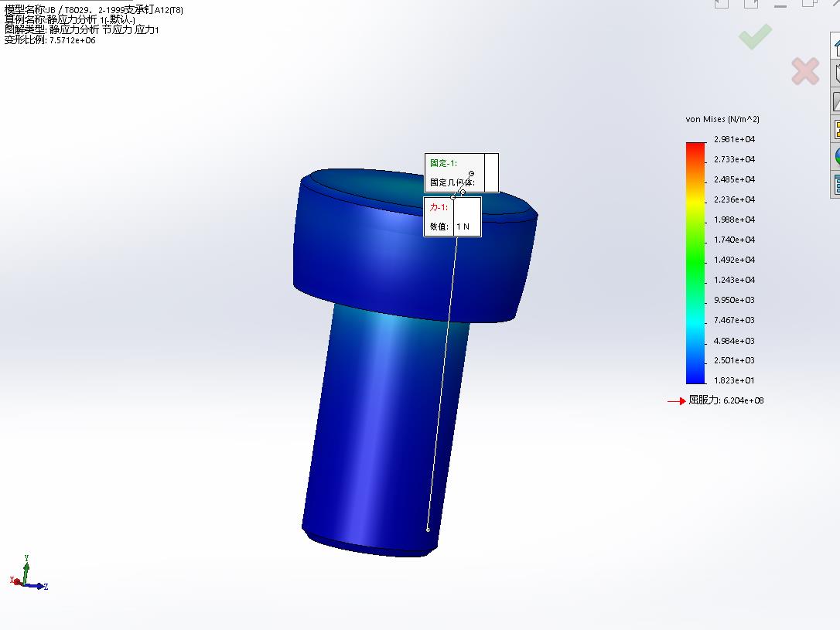Click the red yield strength arrow marker
Image resolution: width=840 pixels, height=630 pixels.
[x=677, y=401]
